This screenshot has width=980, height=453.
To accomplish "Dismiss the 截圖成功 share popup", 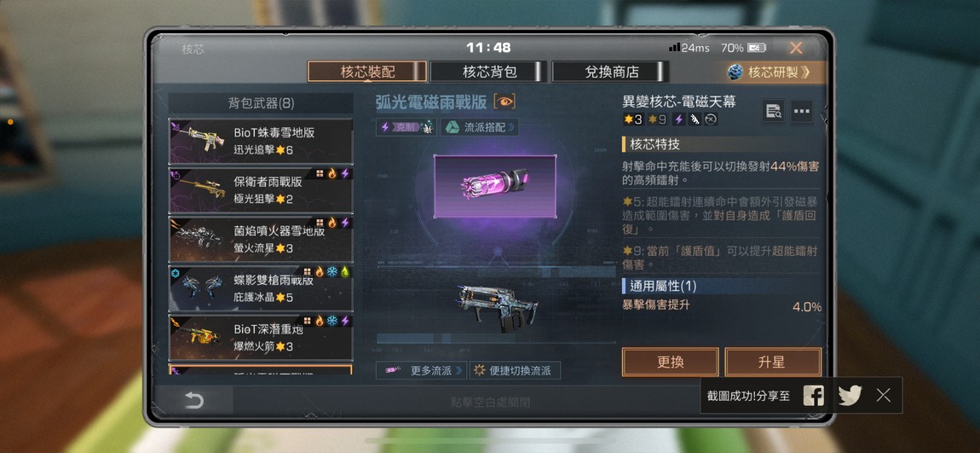I will [x=883, y=396].
